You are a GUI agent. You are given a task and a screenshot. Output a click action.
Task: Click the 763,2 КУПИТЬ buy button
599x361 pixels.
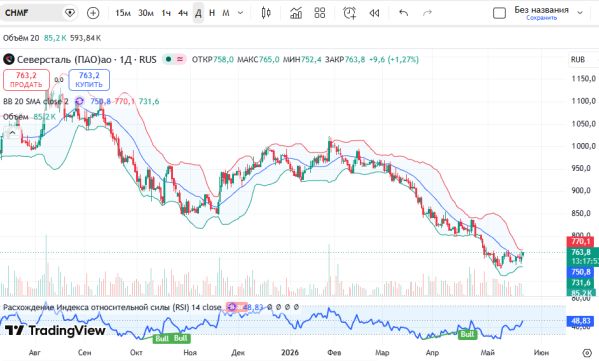[x=89, y=80]
